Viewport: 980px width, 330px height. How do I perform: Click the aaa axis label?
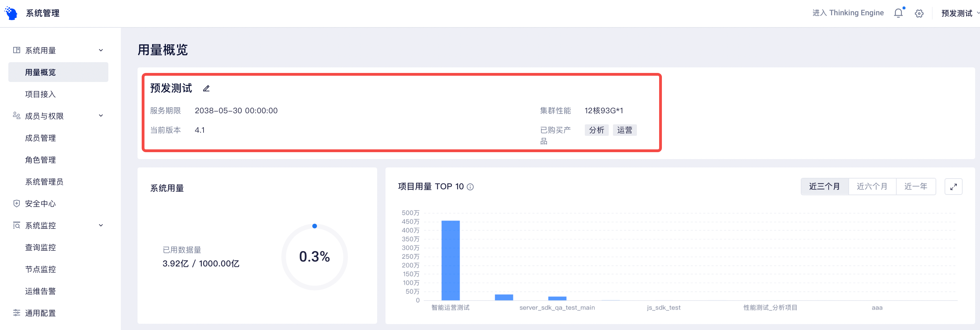tap(877, 307)
